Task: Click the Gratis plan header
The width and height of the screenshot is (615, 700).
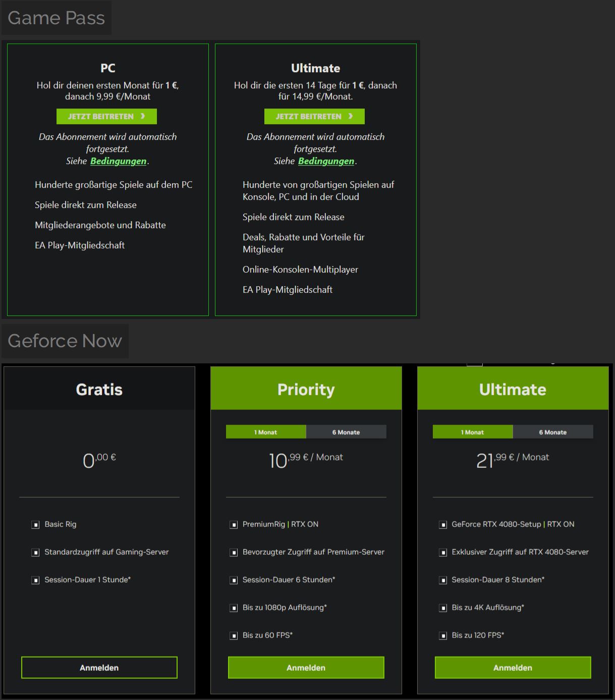Action: coord(99,389)
